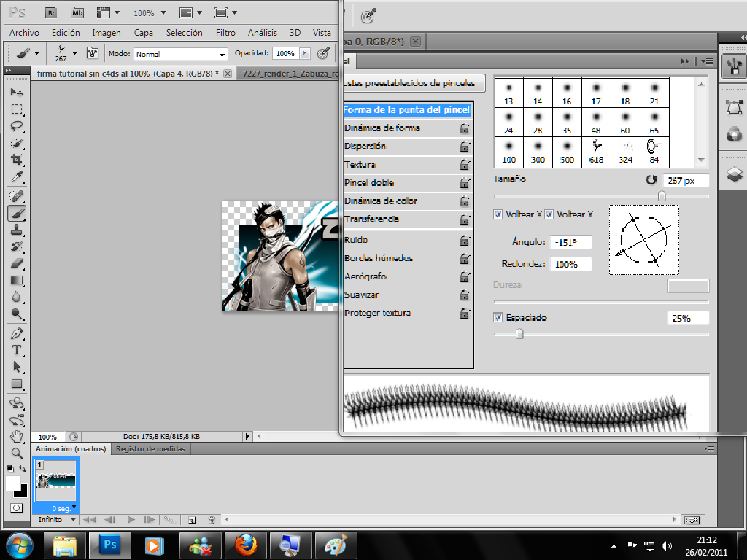This screenshot has height=560, width=747.
Task: Toggle the Brush panel button in options bar
Action: pyautogui.click(x=93, y=52)
